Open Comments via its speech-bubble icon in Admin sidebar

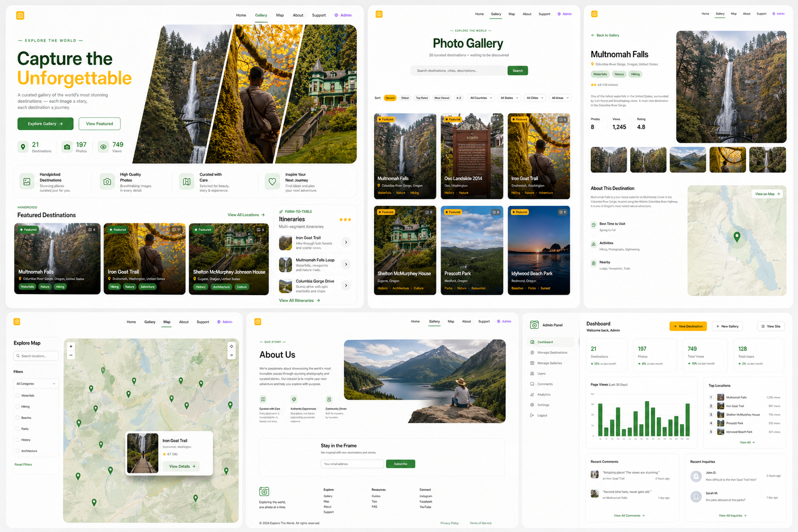tap(532, 384)
